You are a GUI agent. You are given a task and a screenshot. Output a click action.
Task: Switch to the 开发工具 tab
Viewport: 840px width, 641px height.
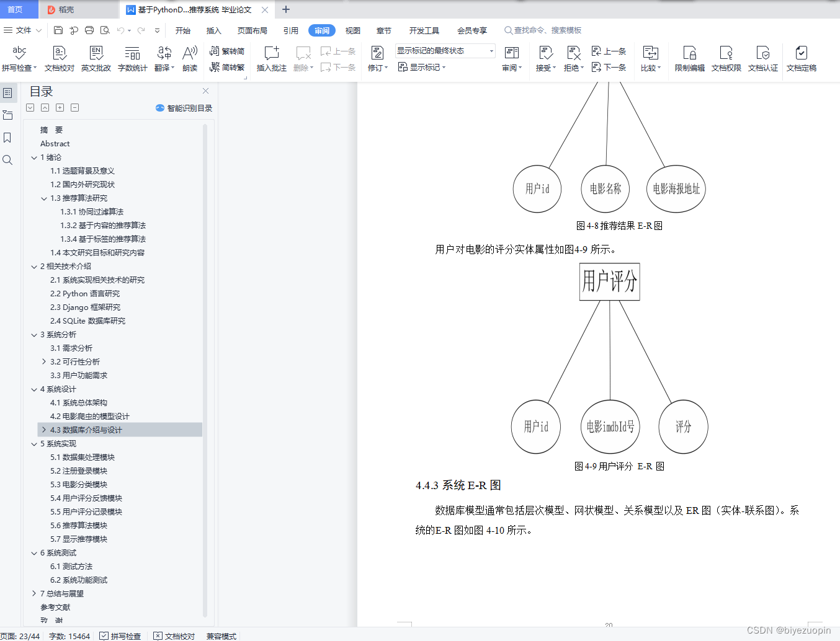pos(424,30)
